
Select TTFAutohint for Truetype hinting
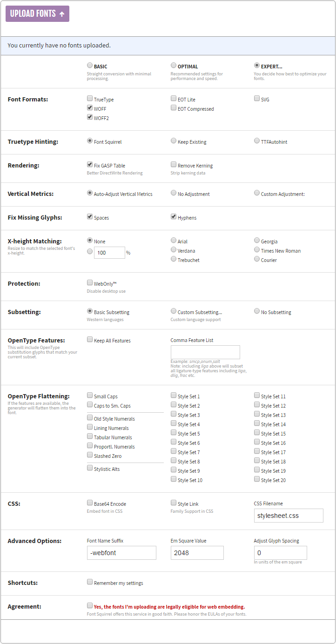pos(257,141)
